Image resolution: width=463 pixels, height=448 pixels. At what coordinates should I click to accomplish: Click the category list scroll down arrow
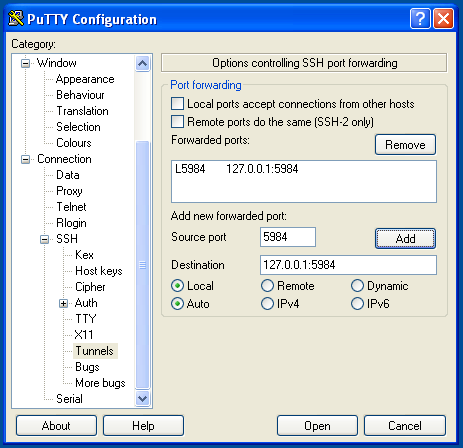click(143, 398)
